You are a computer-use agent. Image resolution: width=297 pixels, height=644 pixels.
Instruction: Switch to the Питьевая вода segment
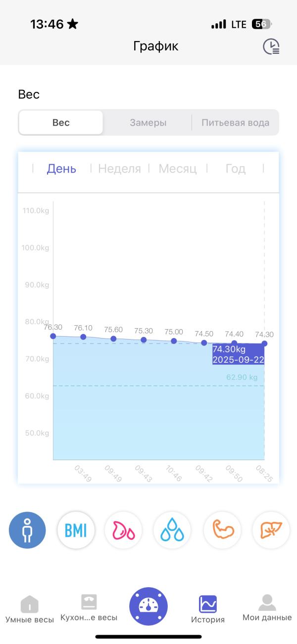pos(235,123)
